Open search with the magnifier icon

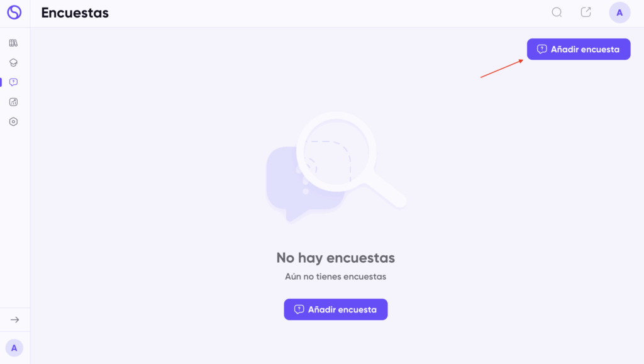pos(557,13)
